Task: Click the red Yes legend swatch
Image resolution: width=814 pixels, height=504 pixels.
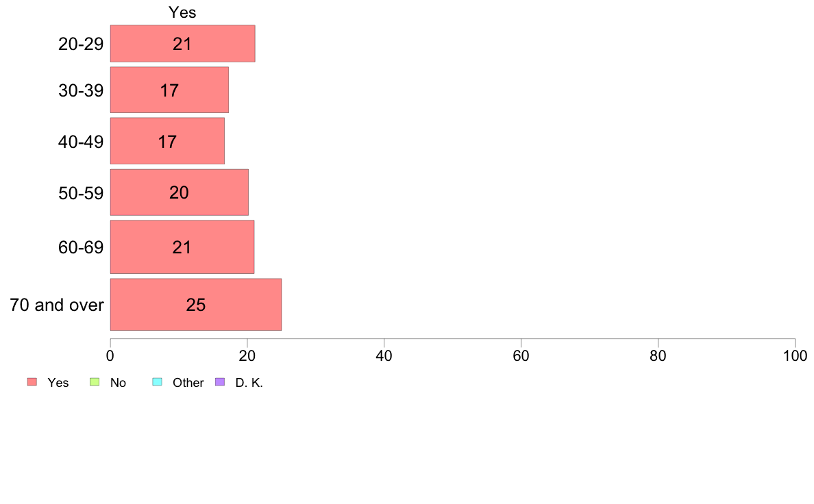Action: pyautogui.click(x=32, y=382)
